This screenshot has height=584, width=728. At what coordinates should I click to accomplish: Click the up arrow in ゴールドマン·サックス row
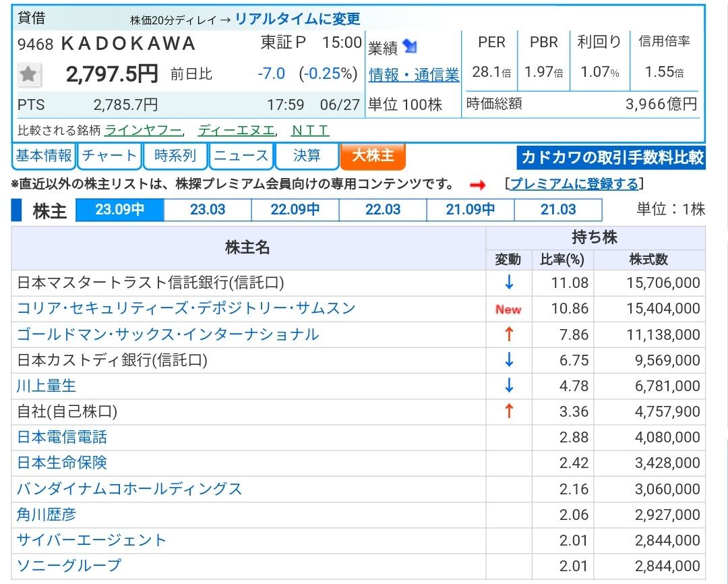pyautogui.click(x=509, y=334)
